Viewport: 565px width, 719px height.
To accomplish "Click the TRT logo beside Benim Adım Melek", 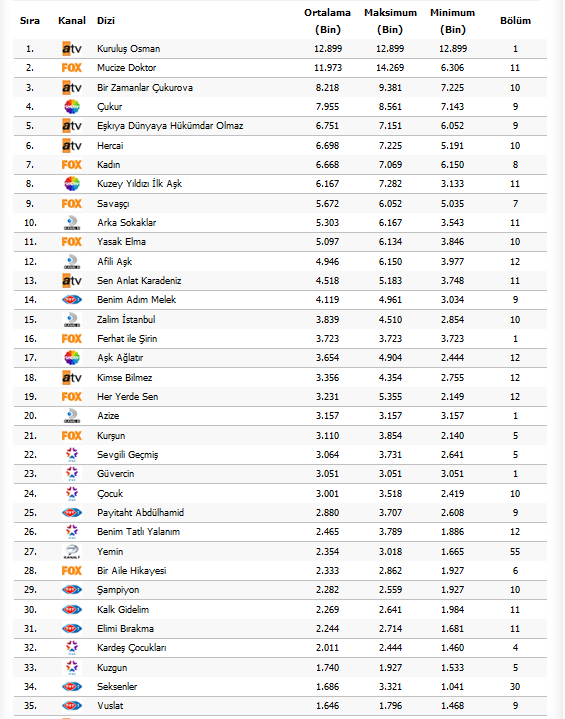I will pos(72,300).
